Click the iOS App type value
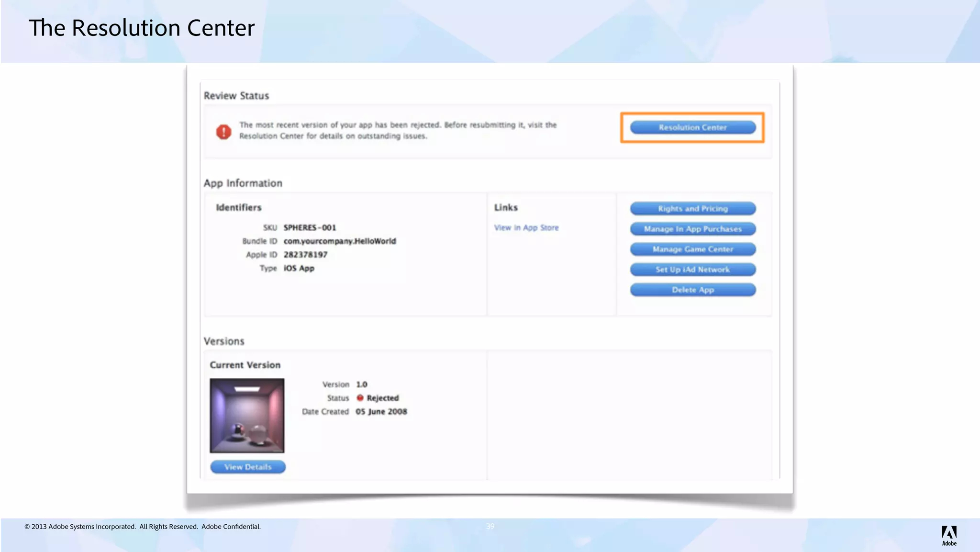Image resolution: width=980 pixels, height=552 pixels. click(x=299, y=268)
